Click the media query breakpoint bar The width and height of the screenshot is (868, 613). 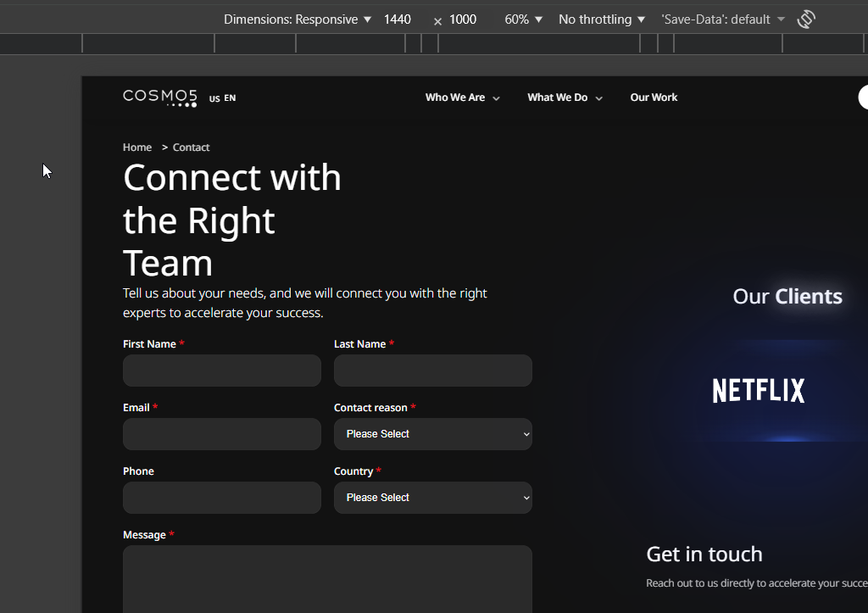coord(434,44)
